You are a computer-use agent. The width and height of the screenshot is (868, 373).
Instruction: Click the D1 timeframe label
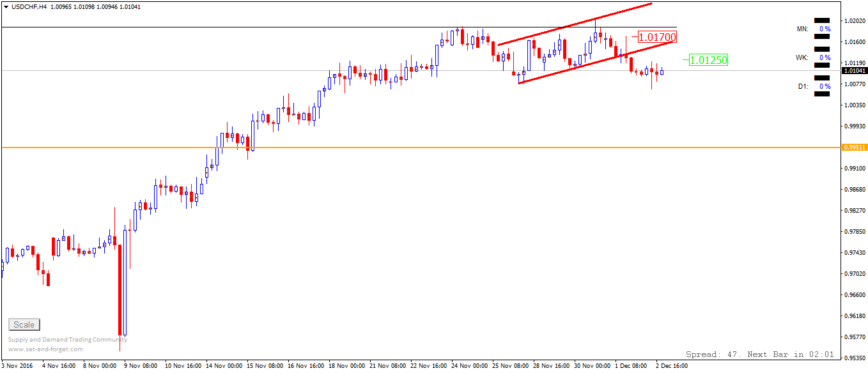[x=802, y=86]
